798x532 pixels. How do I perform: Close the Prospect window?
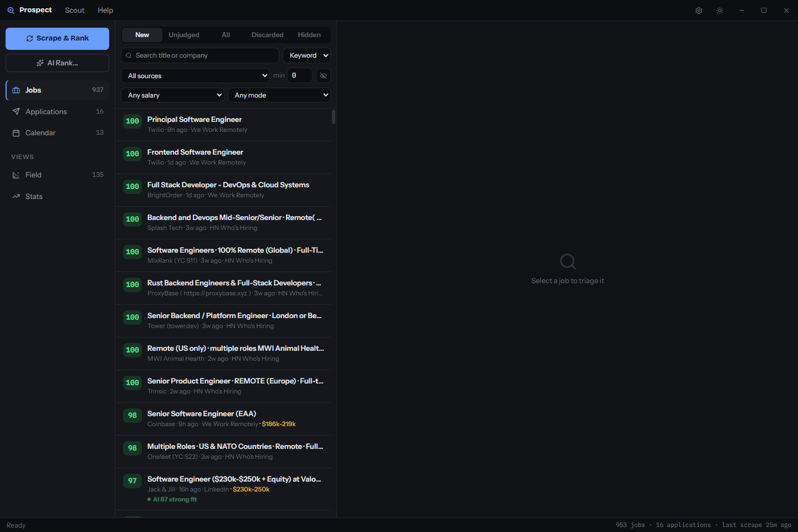point(786,11)
